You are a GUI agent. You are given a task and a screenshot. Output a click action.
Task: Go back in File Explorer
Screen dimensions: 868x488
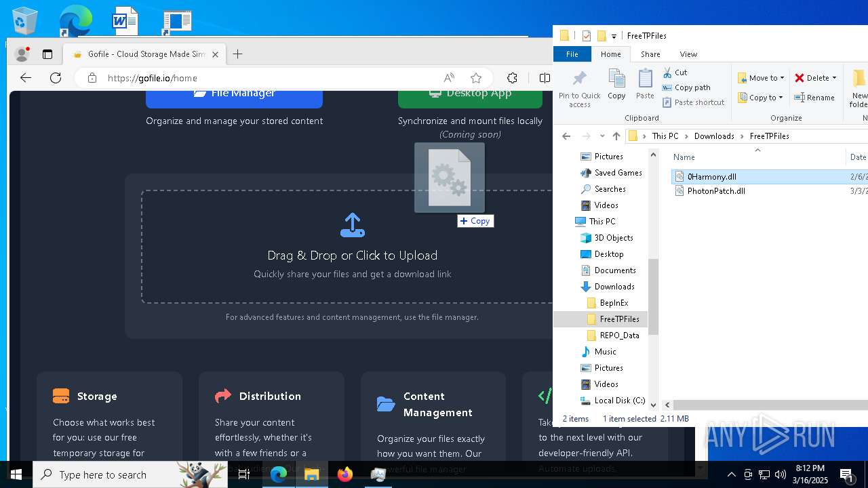(x=566, y=136)
